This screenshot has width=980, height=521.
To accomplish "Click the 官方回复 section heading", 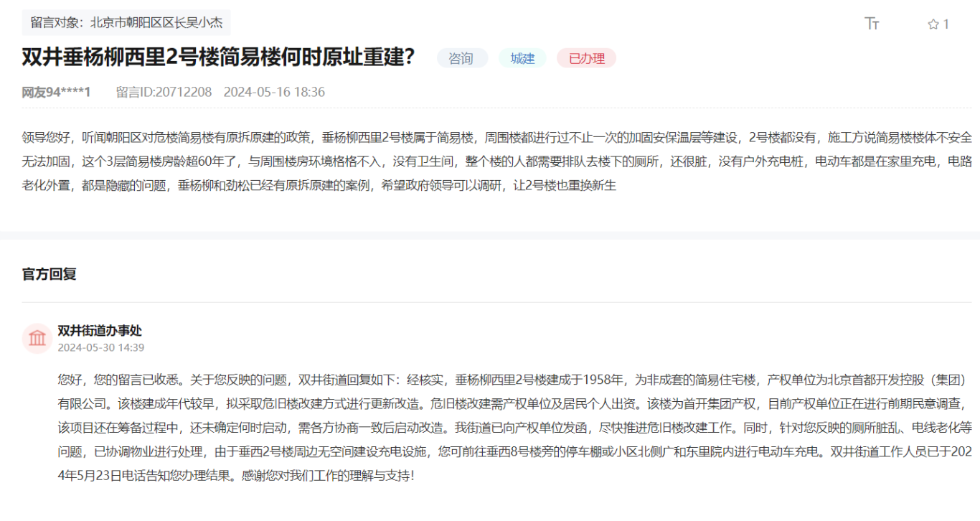I will point(50,273).
